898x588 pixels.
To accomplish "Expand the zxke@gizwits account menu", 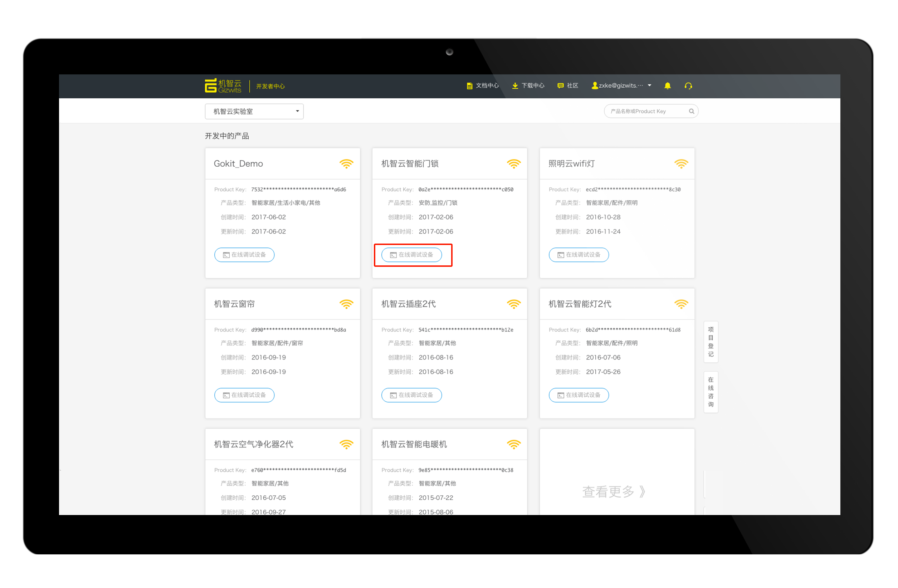I will tap(621, 85).
